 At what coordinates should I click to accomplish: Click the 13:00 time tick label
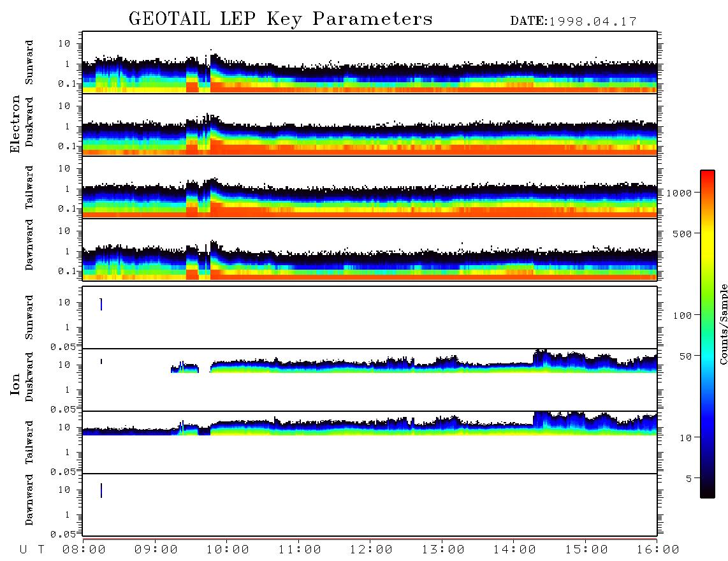(x=443, y=550)
